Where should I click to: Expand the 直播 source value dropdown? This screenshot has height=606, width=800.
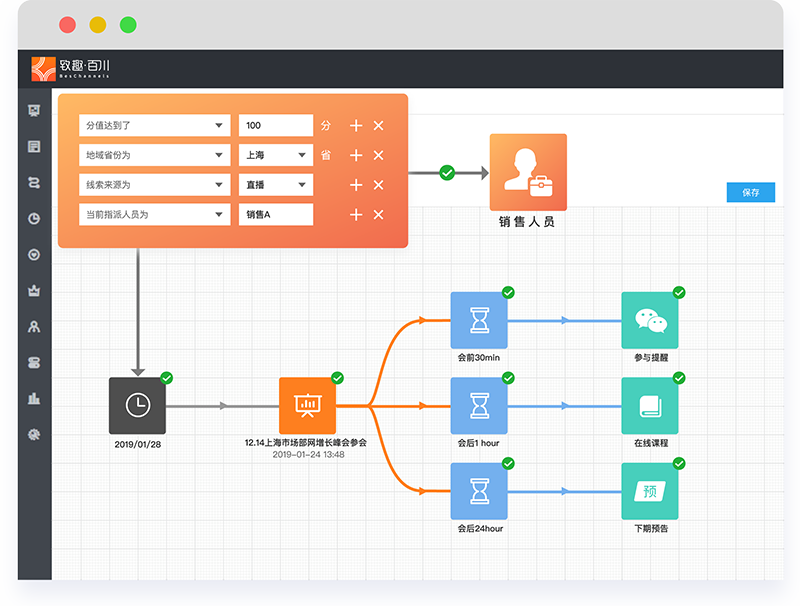click(275, 185)
